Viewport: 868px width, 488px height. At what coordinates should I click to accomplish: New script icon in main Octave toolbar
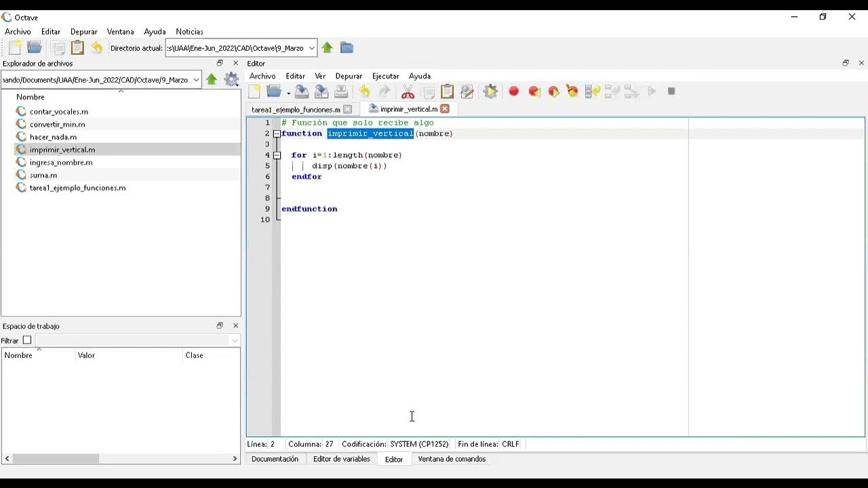[15, 47]
